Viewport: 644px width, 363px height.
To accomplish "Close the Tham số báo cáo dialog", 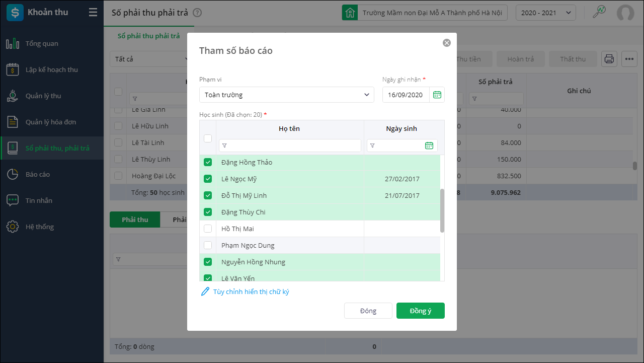I will (447, 43).
